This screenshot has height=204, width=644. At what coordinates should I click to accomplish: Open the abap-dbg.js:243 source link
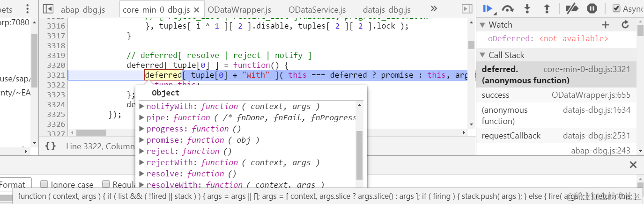pyautogui.click(x=600, y=150)
